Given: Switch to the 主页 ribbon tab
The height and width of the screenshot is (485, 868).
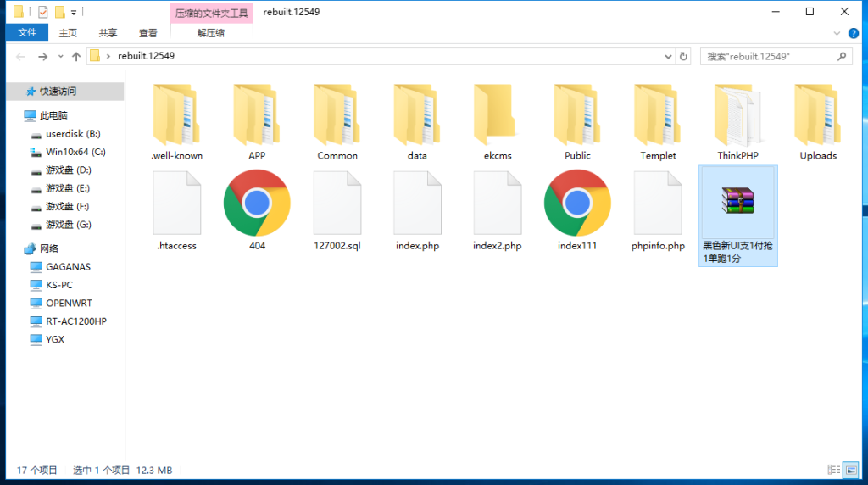Looking at the screenshot, I should tap(68, 33).
